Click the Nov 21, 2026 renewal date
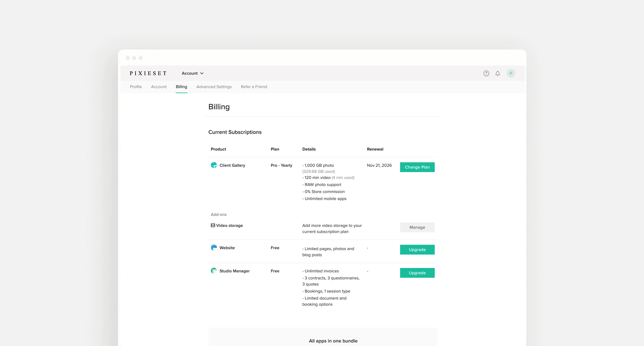The image size is (644, 346). pos(379,165)
